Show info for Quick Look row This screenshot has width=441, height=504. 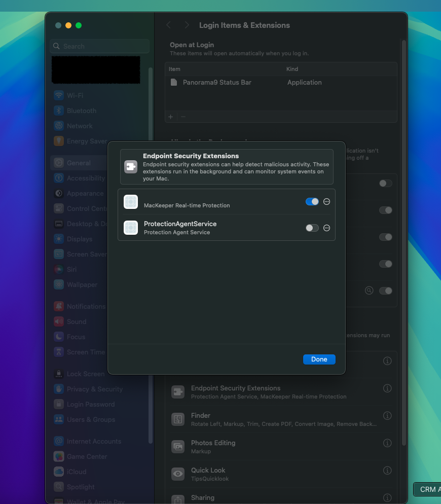pos(387,470)
